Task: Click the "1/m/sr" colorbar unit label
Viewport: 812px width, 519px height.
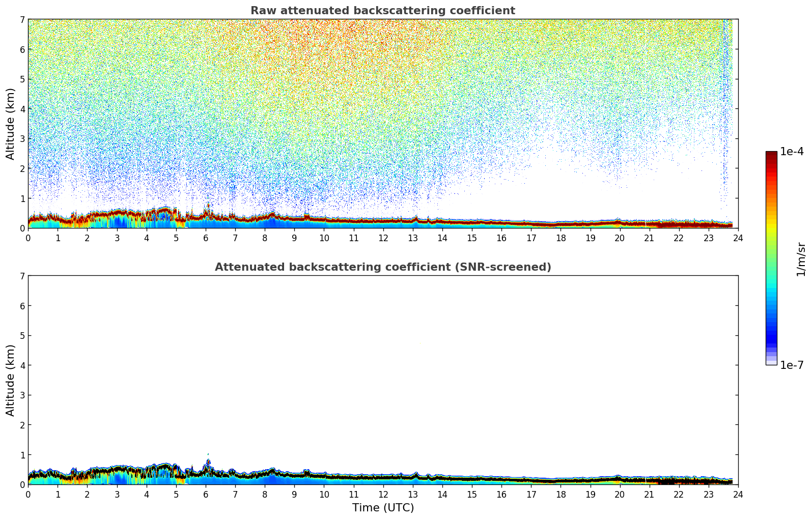Action: [x=801, y=259]
